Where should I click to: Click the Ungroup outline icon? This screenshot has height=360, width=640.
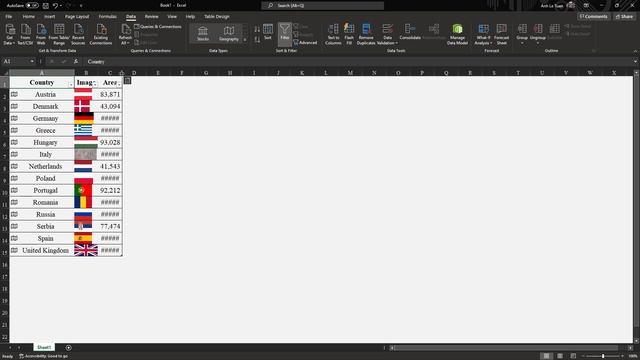tap(538, 29)
